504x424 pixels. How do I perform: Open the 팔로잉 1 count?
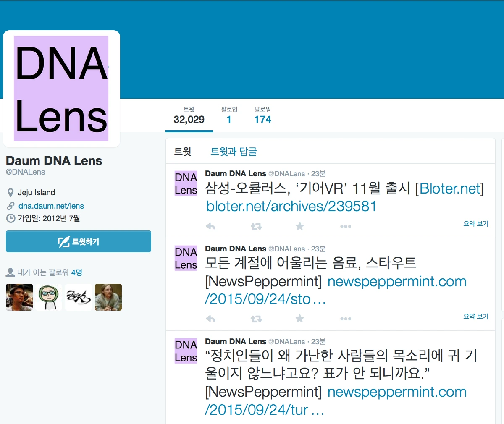229,115
